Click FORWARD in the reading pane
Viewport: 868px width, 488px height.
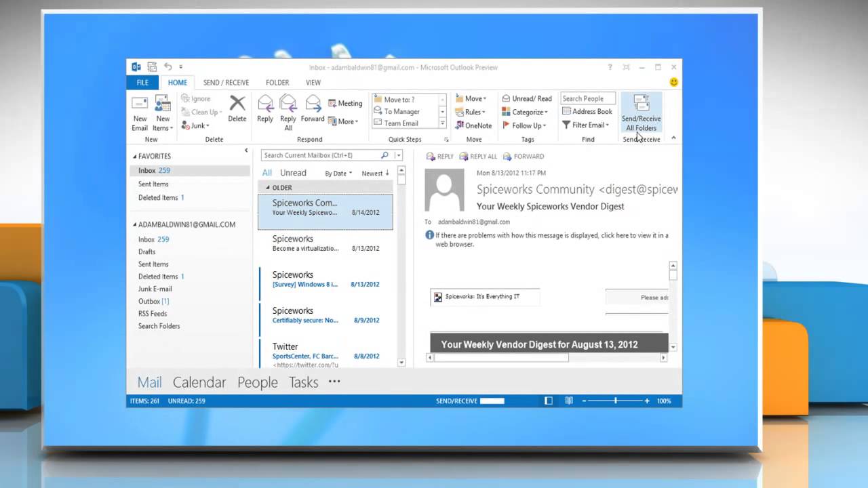coord(523,156)
